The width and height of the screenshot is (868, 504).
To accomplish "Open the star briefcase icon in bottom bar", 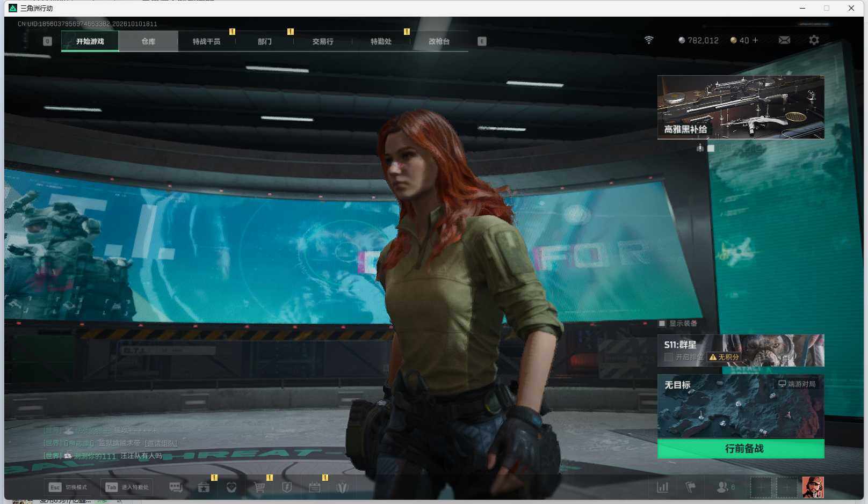I will 204,487.
